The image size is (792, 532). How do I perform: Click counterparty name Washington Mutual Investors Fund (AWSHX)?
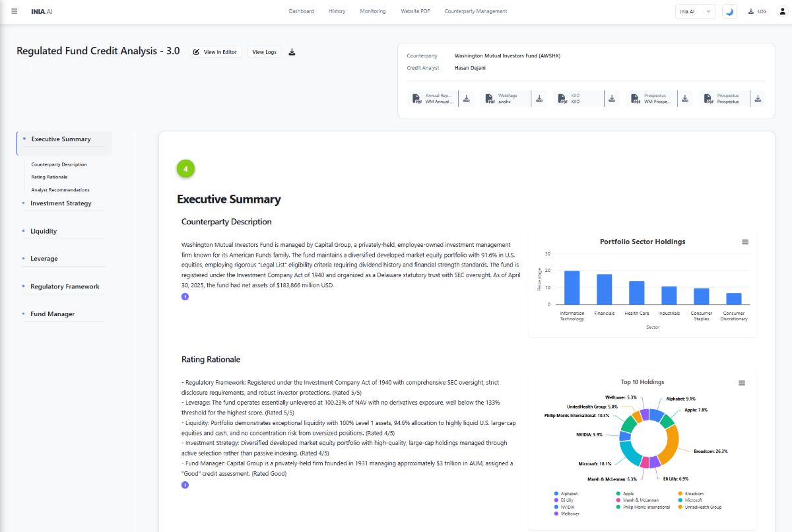tap(508, 56)
